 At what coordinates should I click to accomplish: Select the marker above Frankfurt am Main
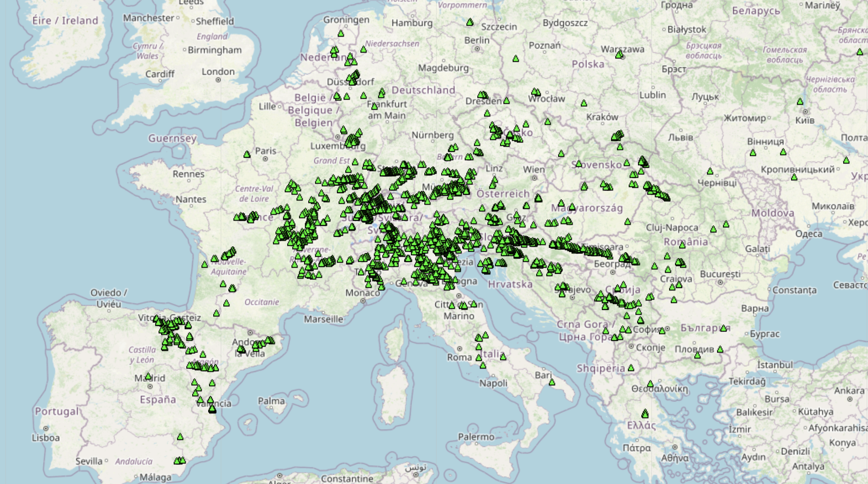point(381,92)
